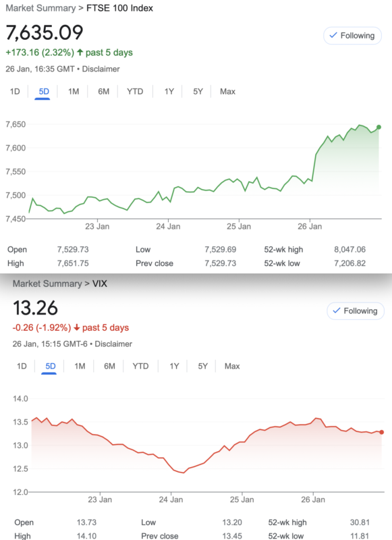Select the Max range tab in VIX chart

[232, 366]
